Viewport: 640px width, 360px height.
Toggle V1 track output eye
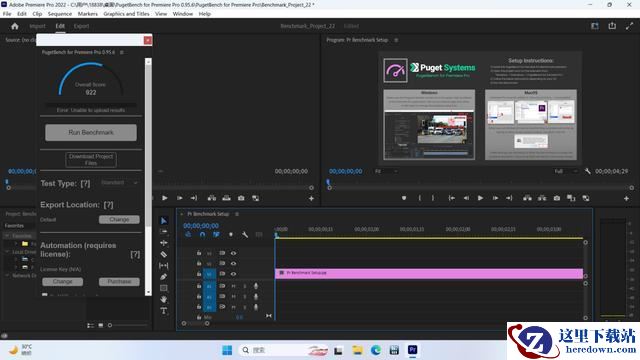[233, 274]
